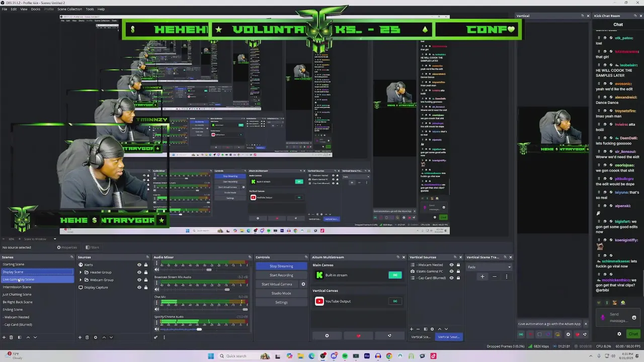Click Start Recording button
The height and width of the screenshot is (362, 644).
[281, 275]
